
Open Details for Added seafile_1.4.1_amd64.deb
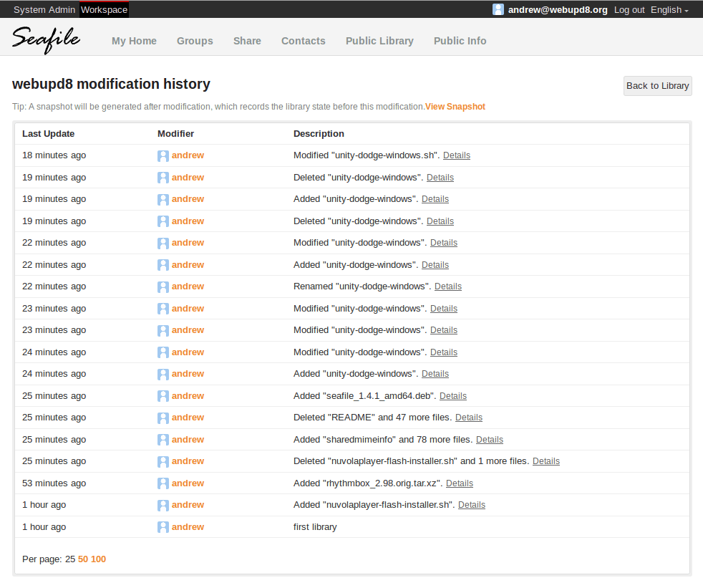coord(453,396)
